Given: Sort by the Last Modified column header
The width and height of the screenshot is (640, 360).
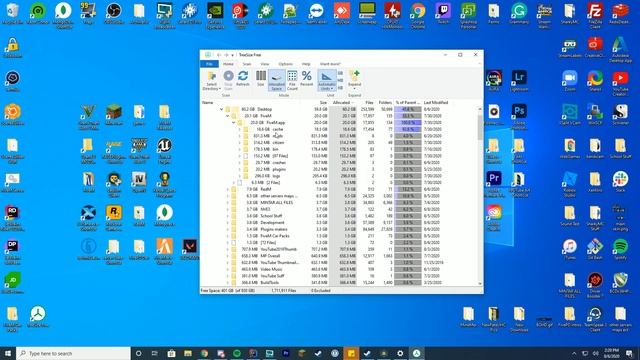Looking at the screenshot, I should [x=436, y=102].
